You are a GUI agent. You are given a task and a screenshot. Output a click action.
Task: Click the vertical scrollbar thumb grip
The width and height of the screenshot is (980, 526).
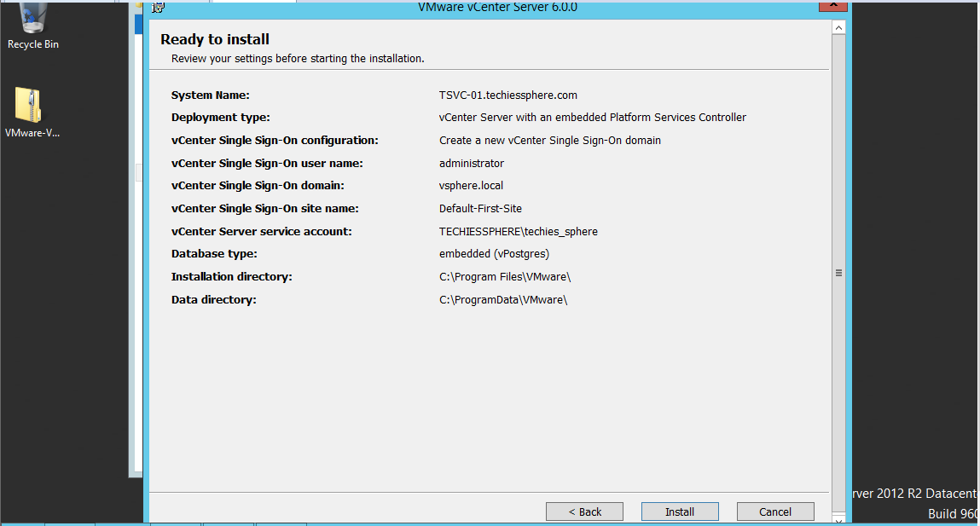tap(838, 273)
